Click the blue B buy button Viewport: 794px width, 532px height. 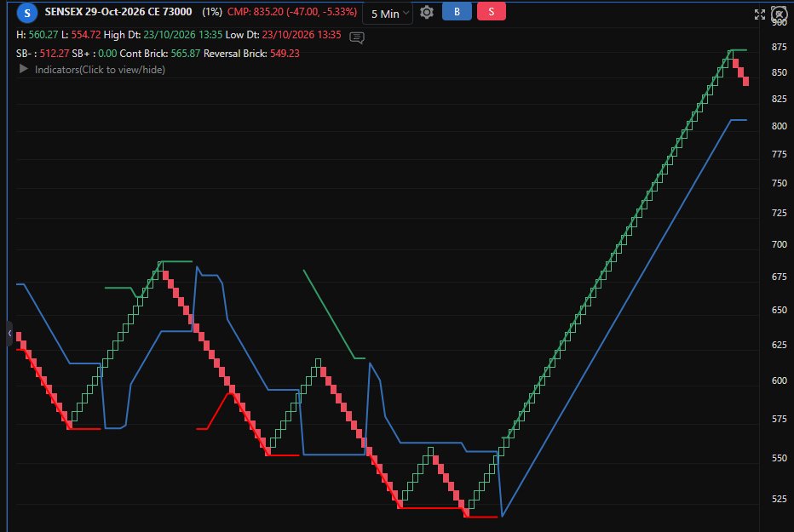457,12
